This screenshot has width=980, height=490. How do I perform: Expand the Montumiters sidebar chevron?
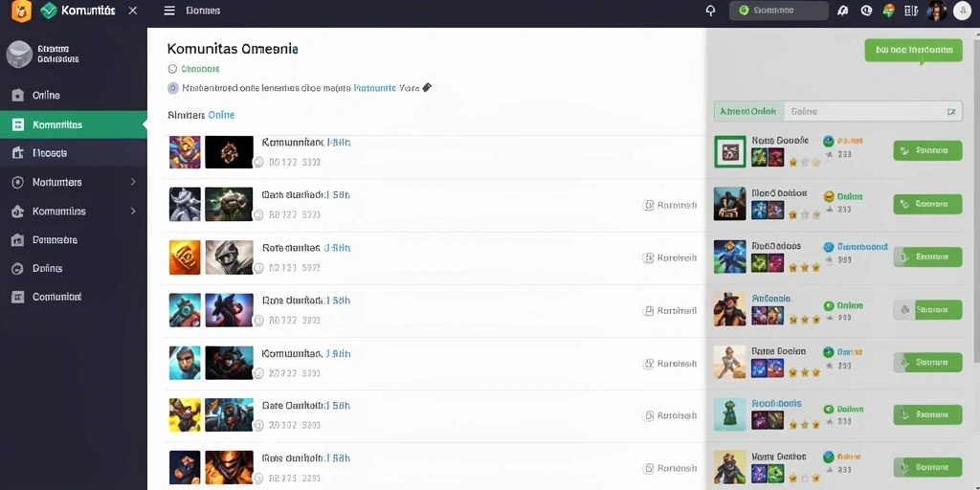[x=133, y=182]
